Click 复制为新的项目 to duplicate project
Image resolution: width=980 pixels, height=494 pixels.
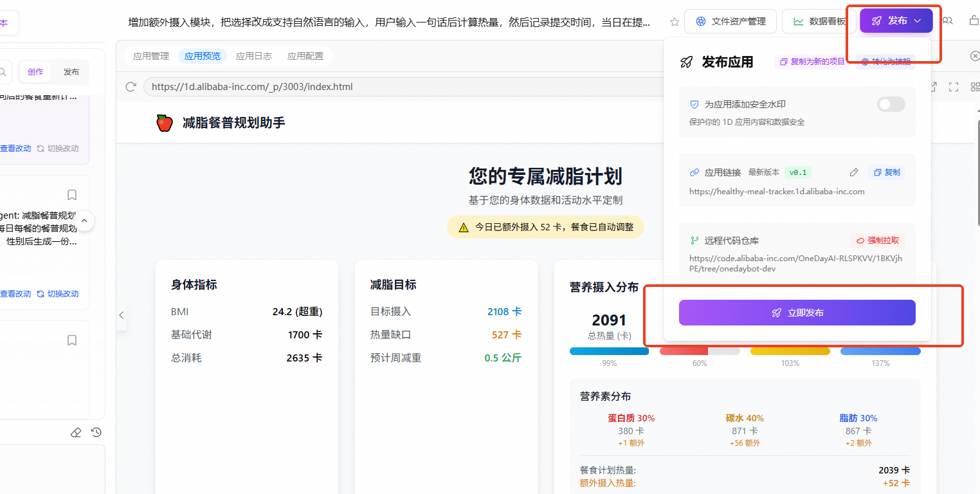coord(812,62)
